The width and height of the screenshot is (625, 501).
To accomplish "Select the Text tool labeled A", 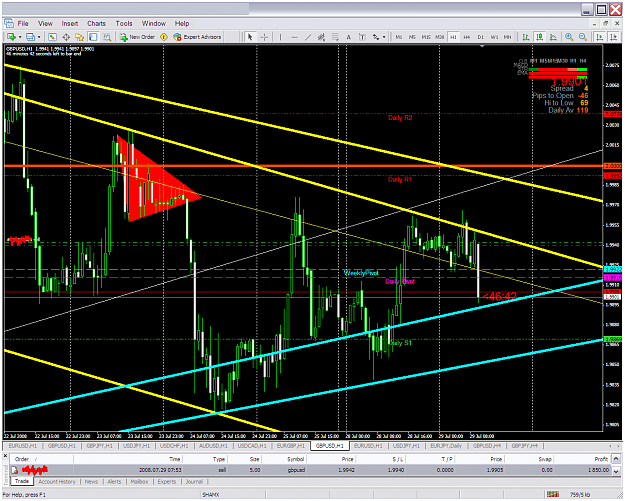I will tap(348, 37).
